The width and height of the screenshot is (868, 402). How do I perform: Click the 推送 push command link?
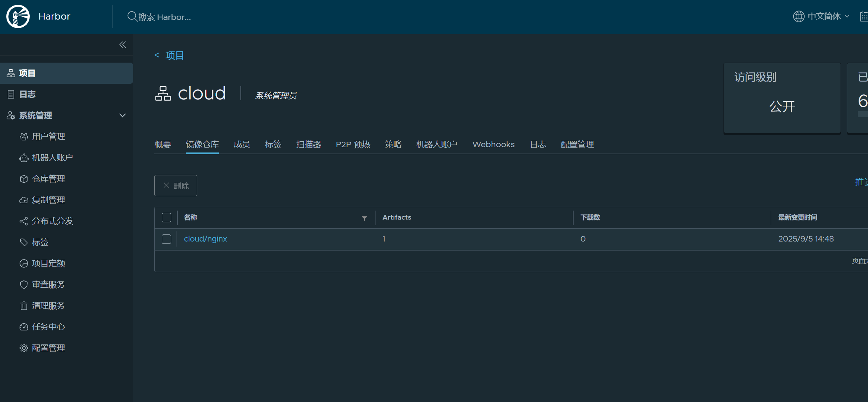click(x=861, y=182)
